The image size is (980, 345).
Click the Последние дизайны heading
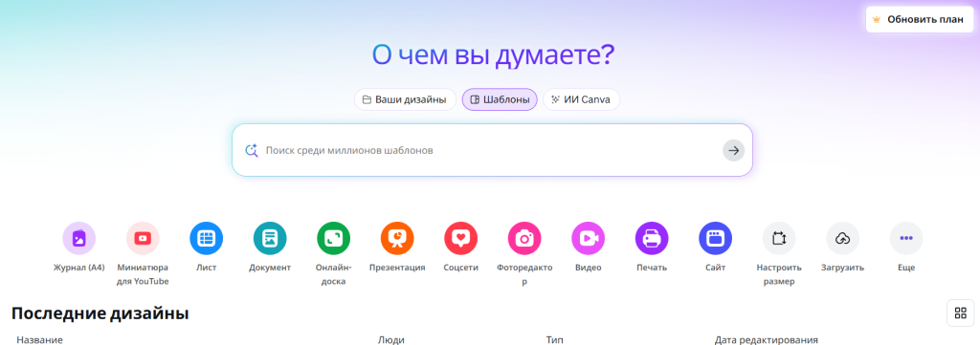pos(100,313)
